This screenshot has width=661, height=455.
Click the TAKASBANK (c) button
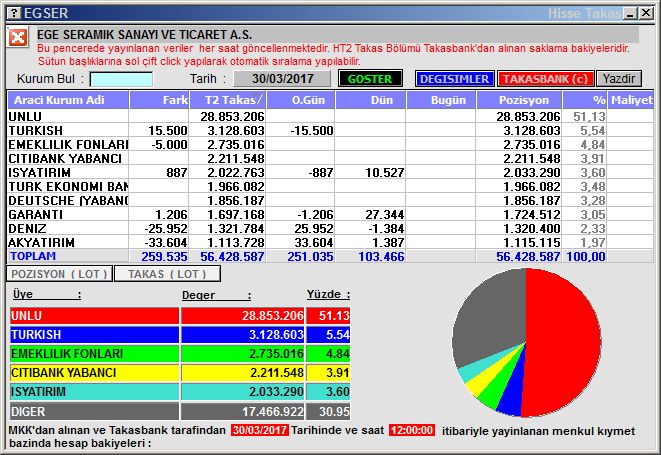tap(545, 79)
